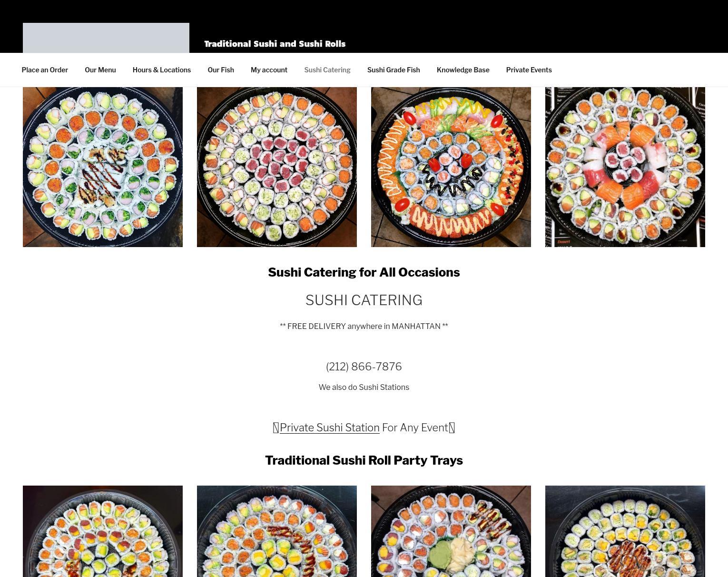Image resolution: width=728 pixels, height=577 pixels.
Task: Click the (212) 866-7876 phone number
Action: click(364, 367)
